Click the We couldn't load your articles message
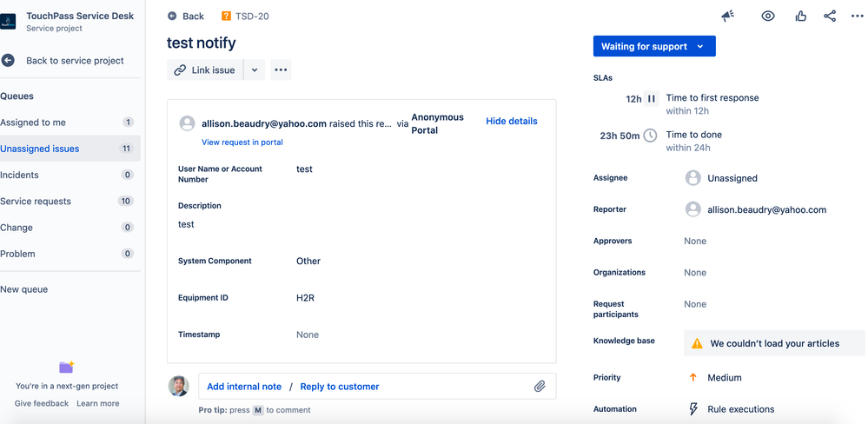The image size is (868, 424). pos(775,343)
